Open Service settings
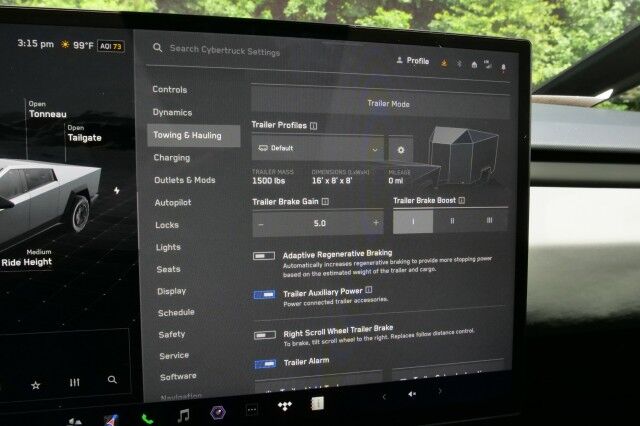Screen dimensions: 640x426 [174, 356]
